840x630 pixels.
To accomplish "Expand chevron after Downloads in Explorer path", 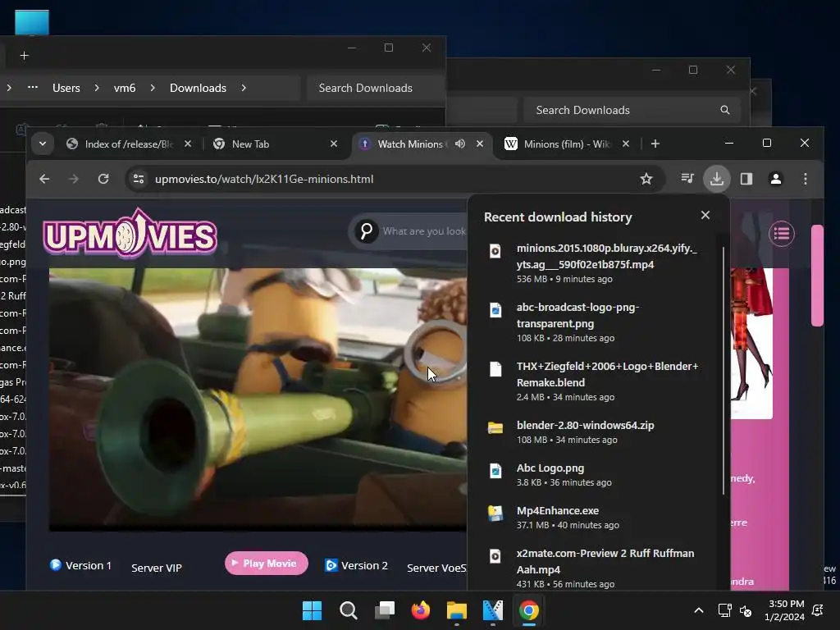I will click(x=244, y=88).
